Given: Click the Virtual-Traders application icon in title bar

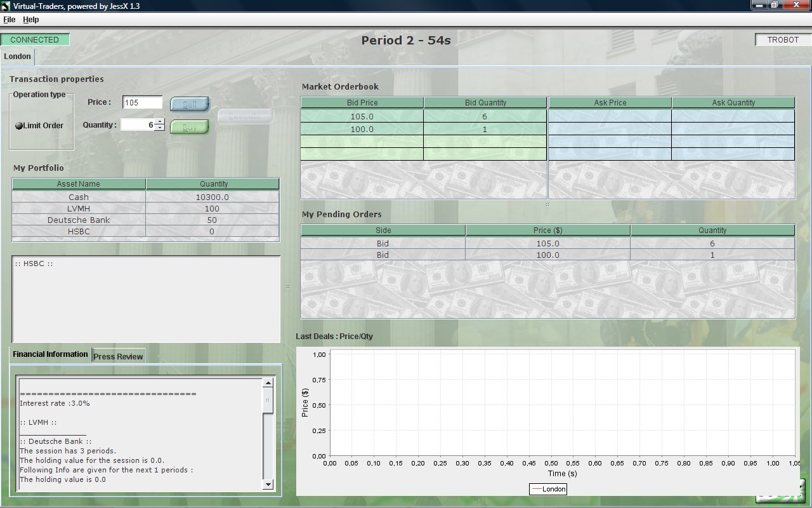Looking at the screenshot, I should click(6, 5).
